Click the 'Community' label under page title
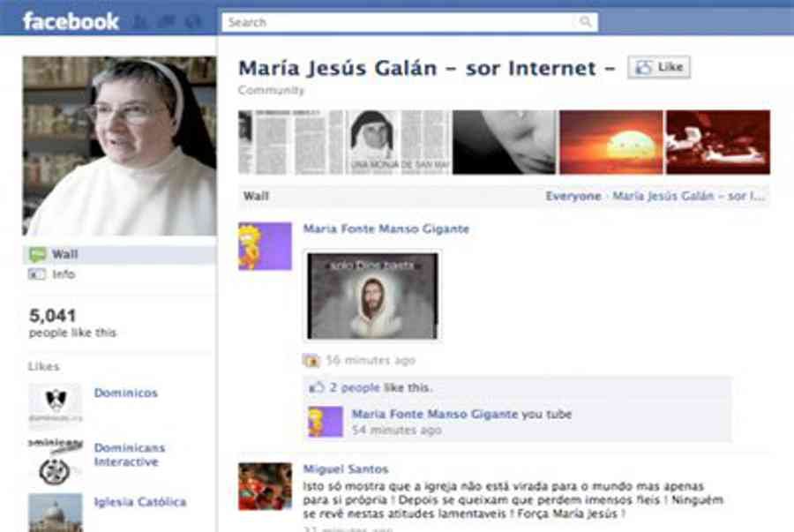 point(272,90)
